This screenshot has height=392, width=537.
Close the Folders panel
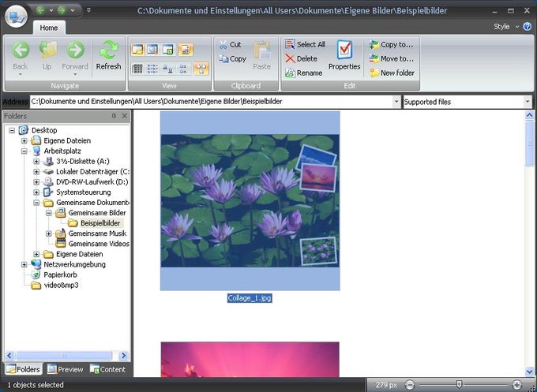(124, 116)
